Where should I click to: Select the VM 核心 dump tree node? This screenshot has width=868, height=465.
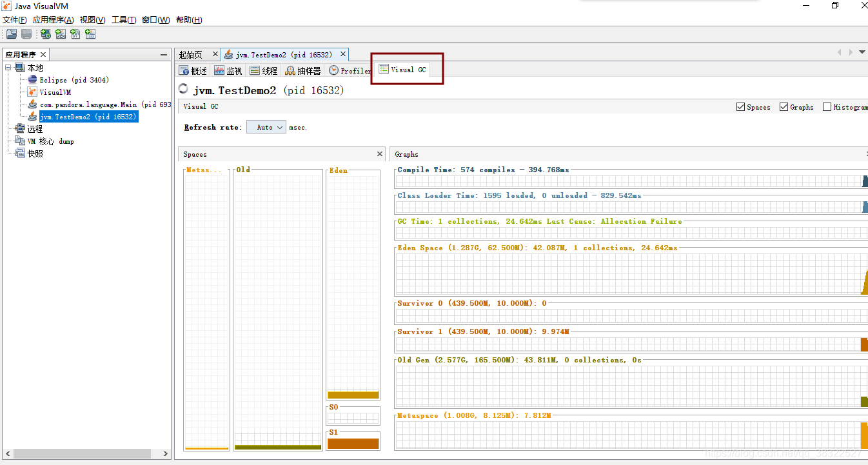tap(50, 141)
